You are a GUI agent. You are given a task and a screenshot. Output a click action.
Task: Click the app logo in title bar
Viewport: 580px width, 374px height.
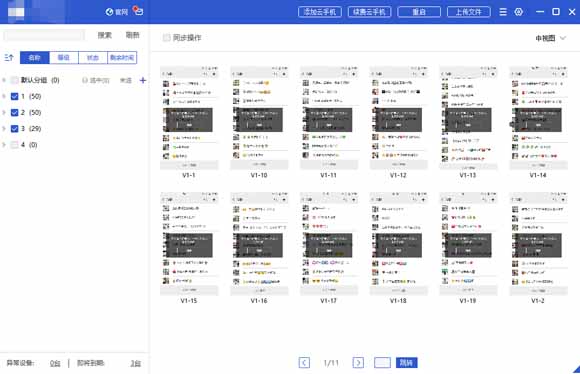(x=16, y=12)
